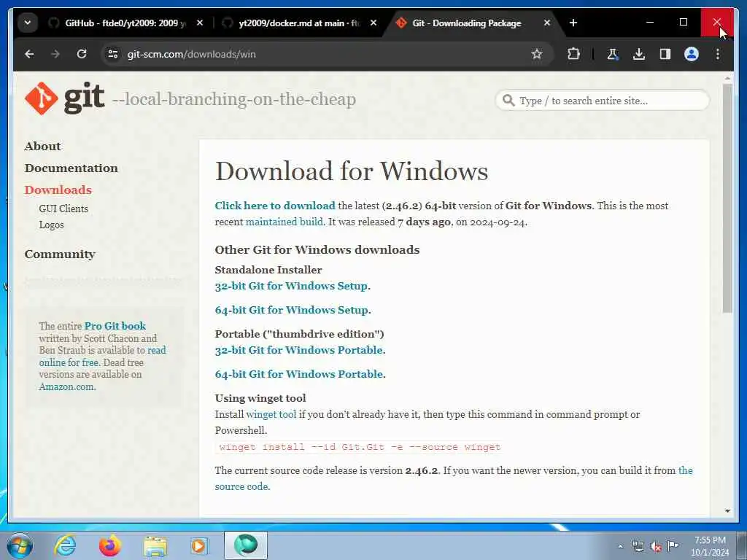Image resolution: width=747 pixels, height=560 pixels.
Task: Bookmark this page with star icon
Action: coord(537,54)
